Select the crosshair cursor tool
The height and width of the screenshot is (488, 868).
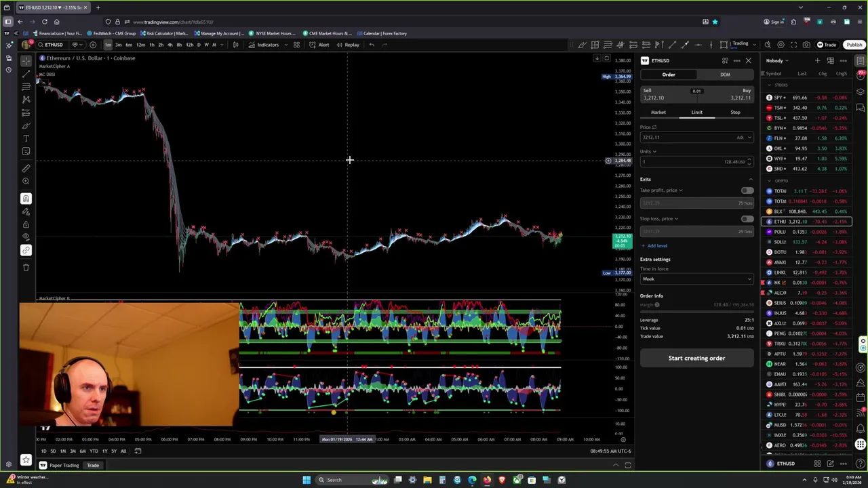(26, 61)
